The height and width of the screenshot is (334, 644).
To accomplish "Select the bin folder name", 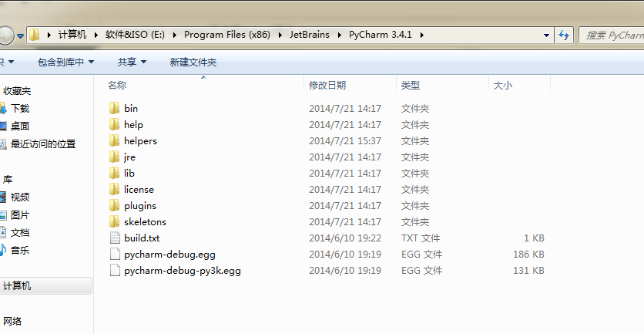I will [x=131, y=108].
